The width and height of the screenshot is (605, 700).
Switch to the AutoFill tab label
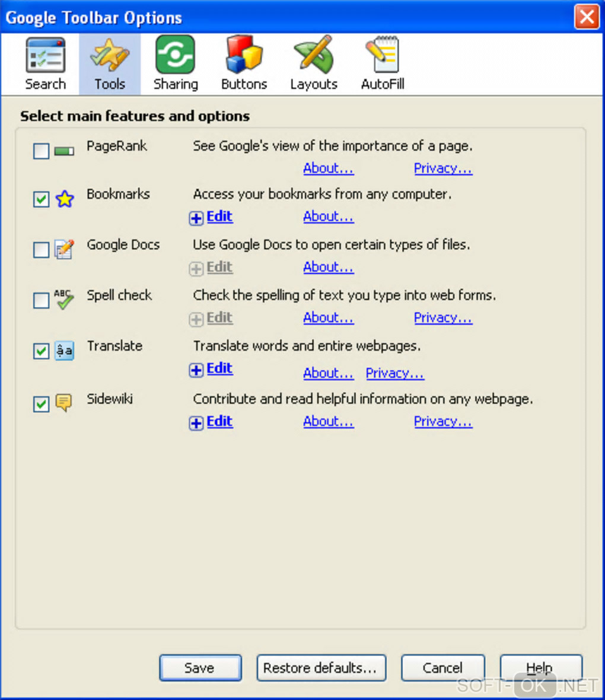tap(383, 84)
